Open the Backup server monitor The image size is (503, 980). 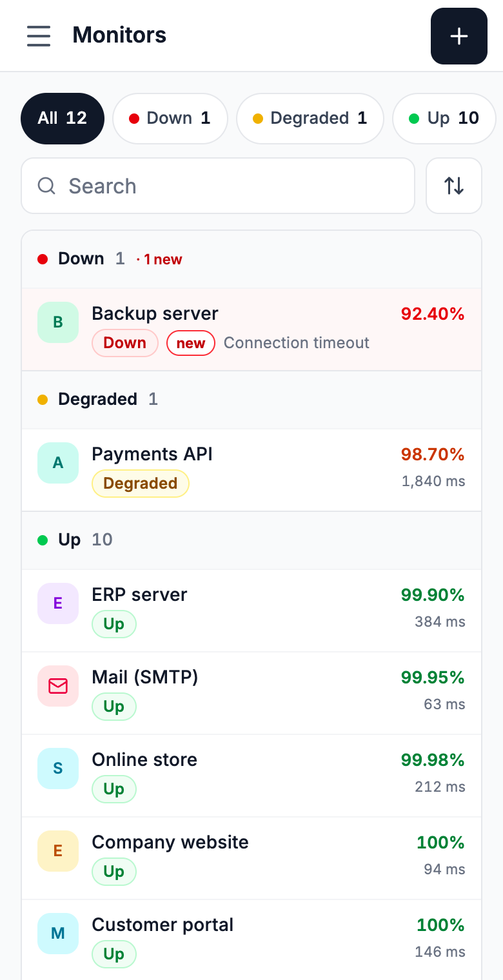coord(252,329)
